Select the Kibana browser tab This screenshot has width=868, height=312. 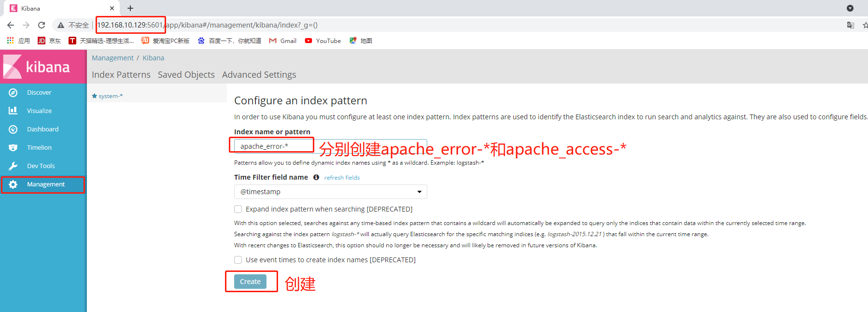click(62, 8)
